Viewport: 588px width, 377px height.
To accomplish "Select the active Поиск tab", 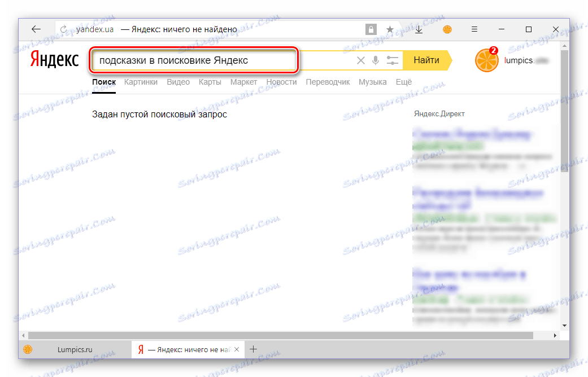I will click(x=104, y=82).
